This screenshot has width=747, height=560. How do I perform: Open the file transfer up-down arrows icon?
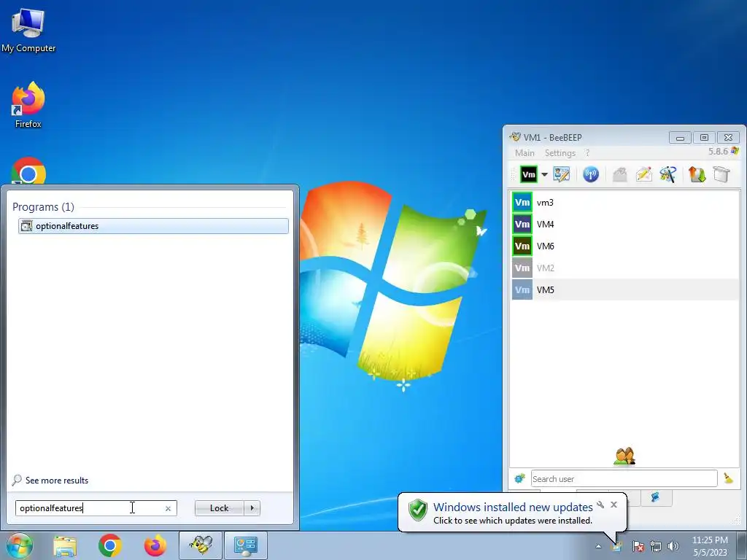(697, 174)
